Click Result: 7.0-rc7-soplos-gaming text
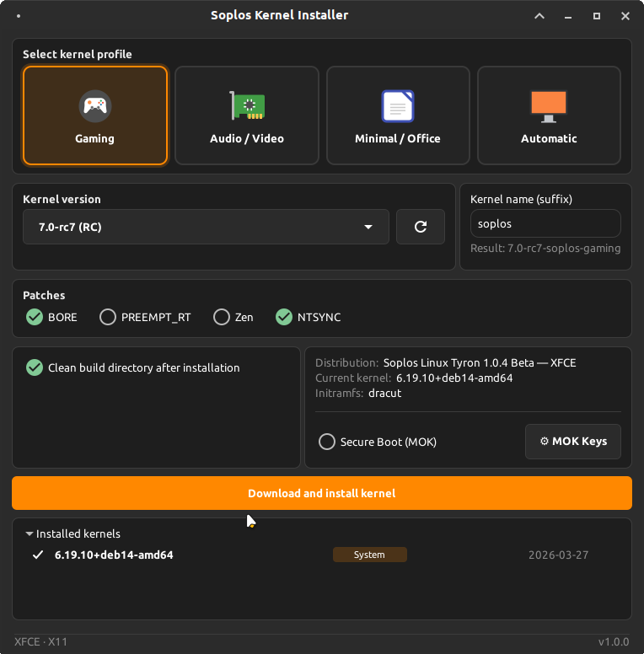This screenshot has height=654, width=644. coord(545,248)
